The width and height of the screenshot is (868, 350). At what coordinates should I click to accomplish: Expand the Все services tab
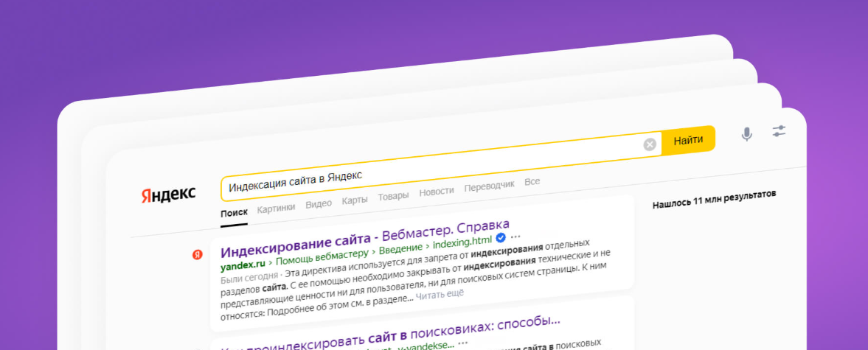532,182
